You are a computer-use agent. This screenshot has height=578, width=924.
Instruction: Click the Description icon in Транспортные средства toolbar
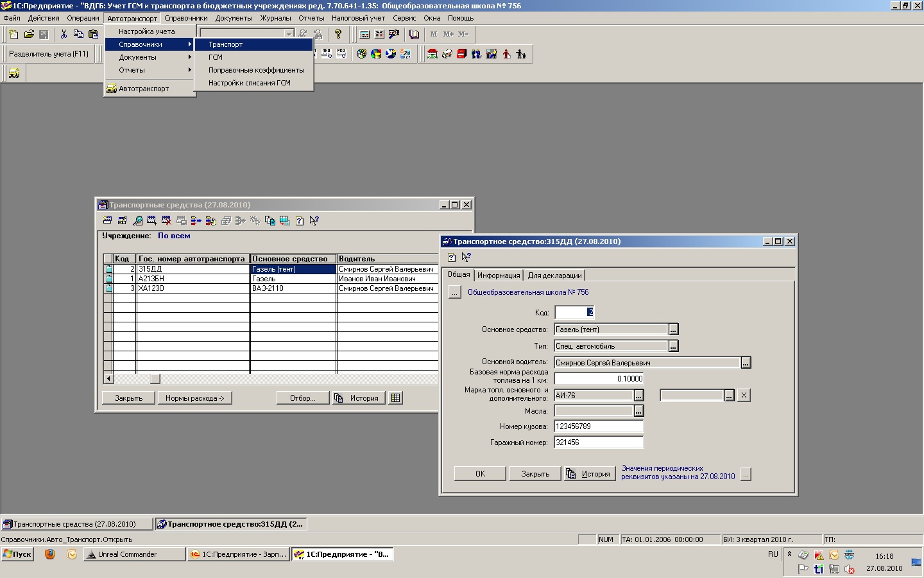(x=300, y=221)
